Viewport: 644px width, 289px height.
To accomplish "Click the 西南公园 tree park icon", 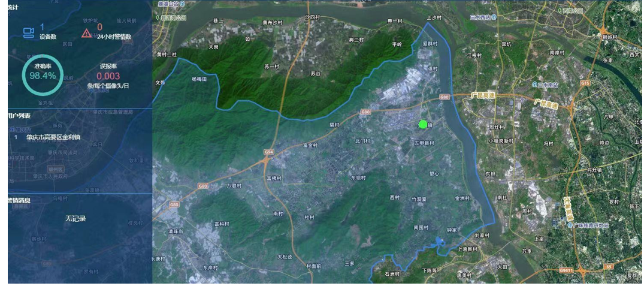I will (560, 10).
